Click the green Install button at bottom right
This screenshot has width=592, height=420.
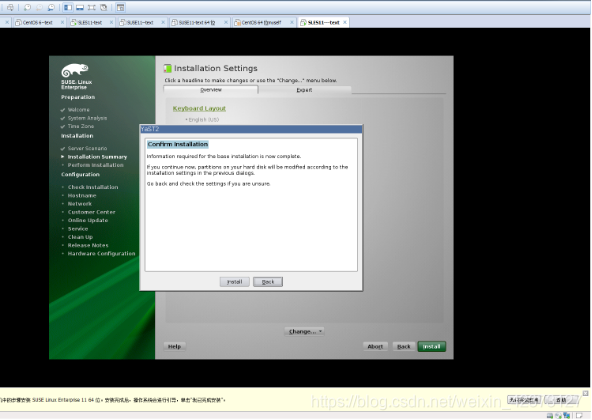point(432,346)
